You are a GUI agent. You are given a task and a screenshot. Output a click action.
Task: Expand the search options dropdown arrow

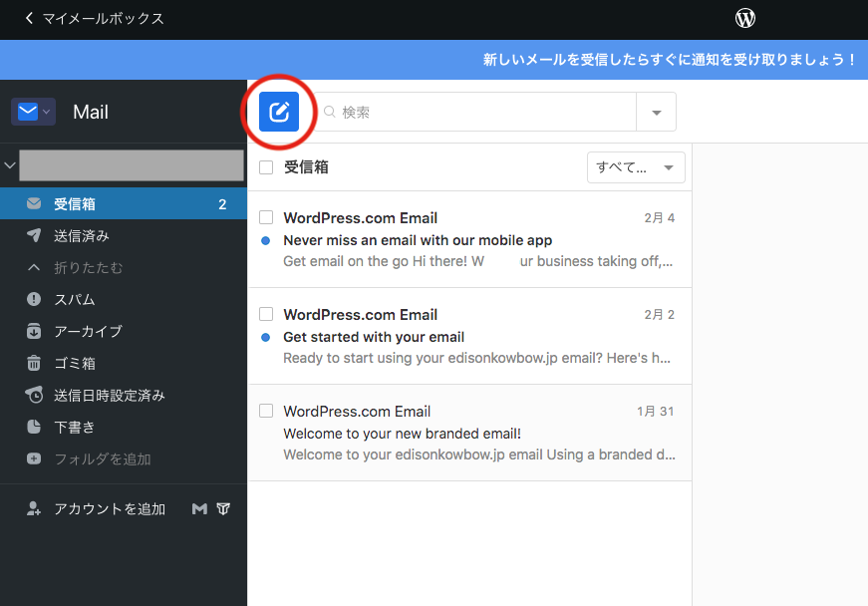click(656, 112)
